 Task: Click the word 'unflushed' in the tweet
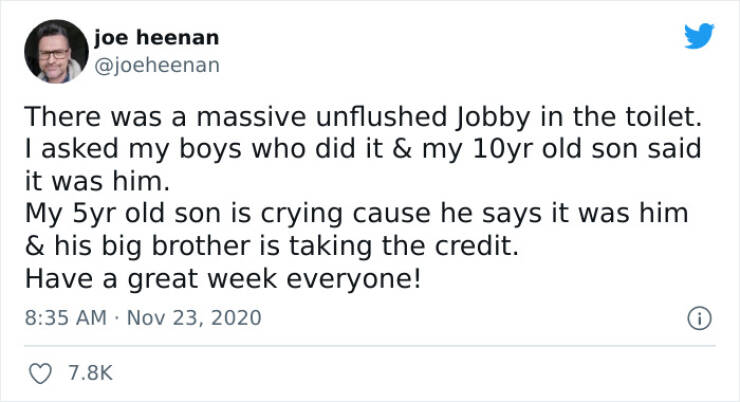[381, 117]
